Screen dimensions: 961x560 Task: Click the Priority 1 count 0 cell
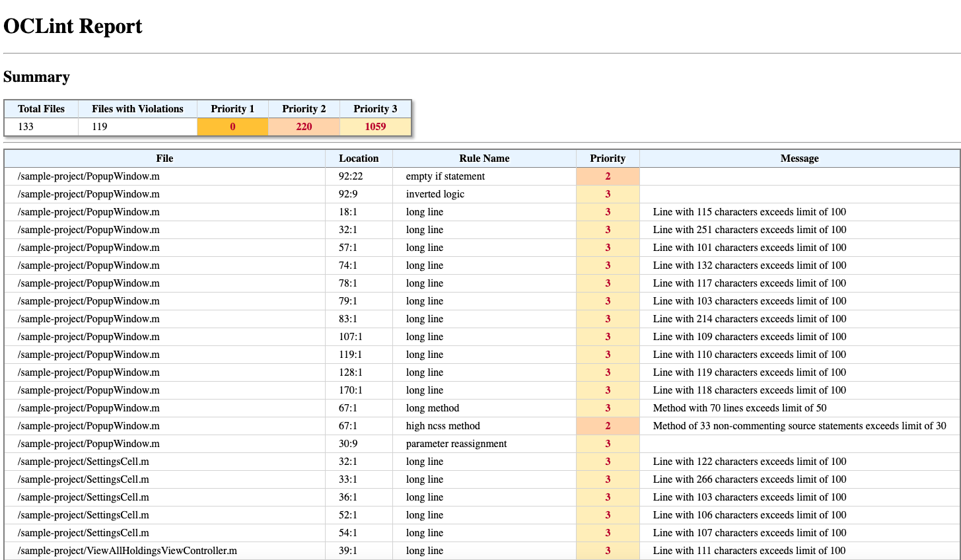pos(232,127)
